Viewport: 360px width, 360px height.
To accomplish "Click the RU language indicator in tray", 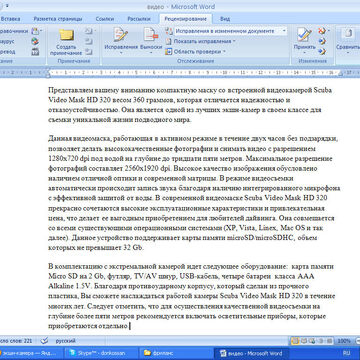I will pyautogui.click(x=346, y=353).
